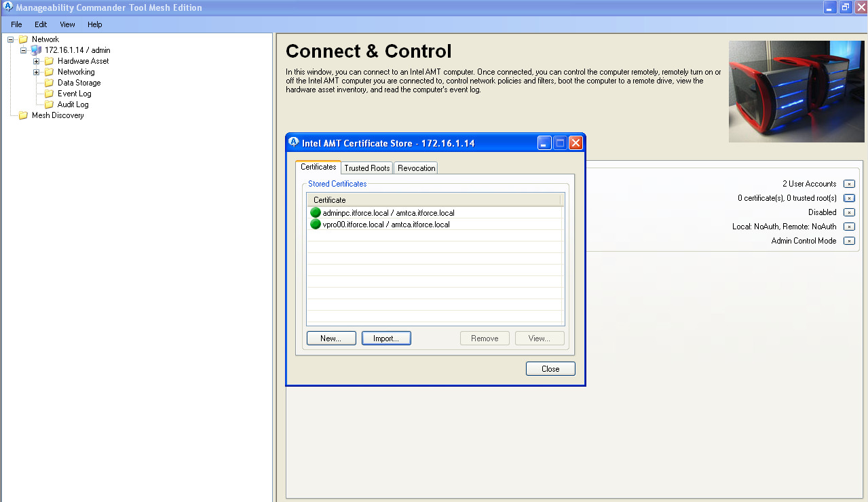Click the small button beside 2 User Accounts
The width and height of the screenshot is (868, 502).
849,184
